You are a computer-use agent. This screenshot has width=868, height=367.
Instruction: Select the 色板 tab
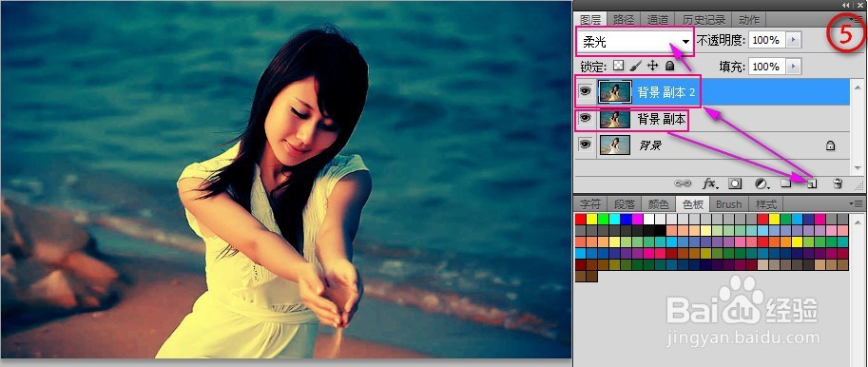[692, 204]
